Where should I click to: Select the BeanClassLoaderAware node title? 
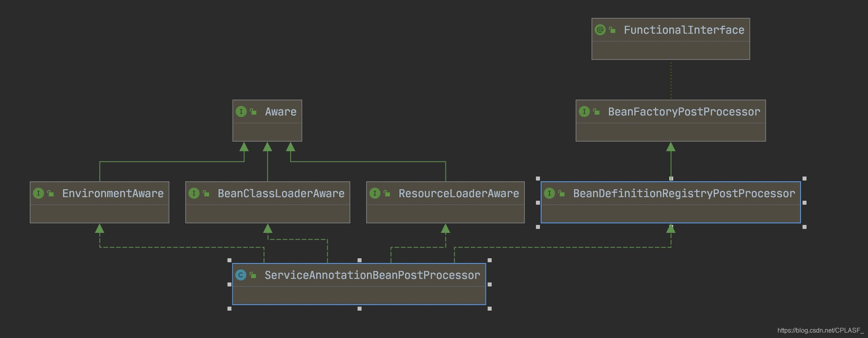[x=281, y=194]
